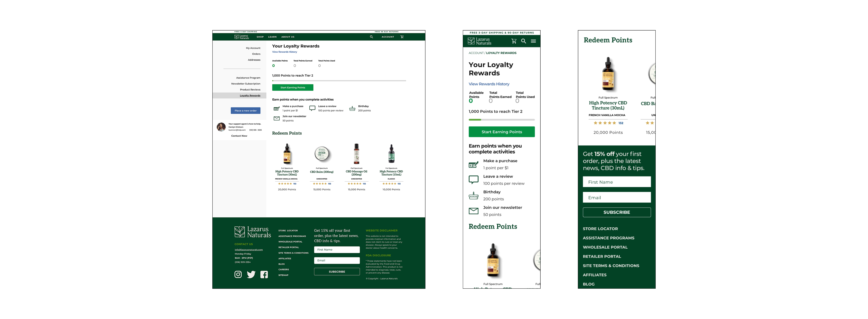The image size is (868, 319).
Task: Tap the First Name field in mobile footer
Action: point(617,182)
